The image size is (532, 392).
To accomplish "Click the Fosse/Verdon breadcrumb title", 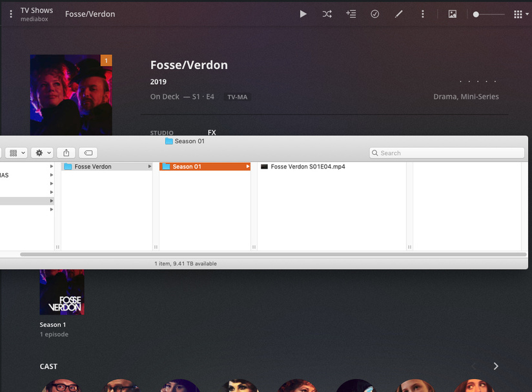I will pyautogui.click(x=90, y=14).
